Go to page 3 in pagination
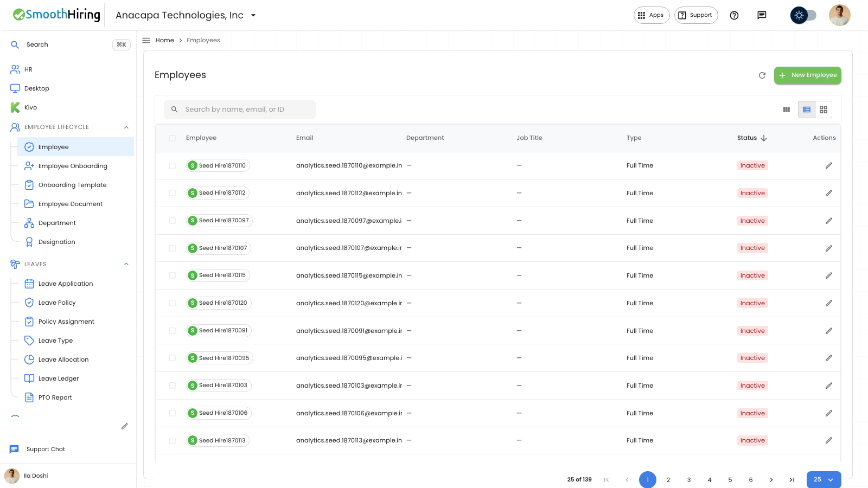The height and width of the screenshot is (488, 868). 689,480
